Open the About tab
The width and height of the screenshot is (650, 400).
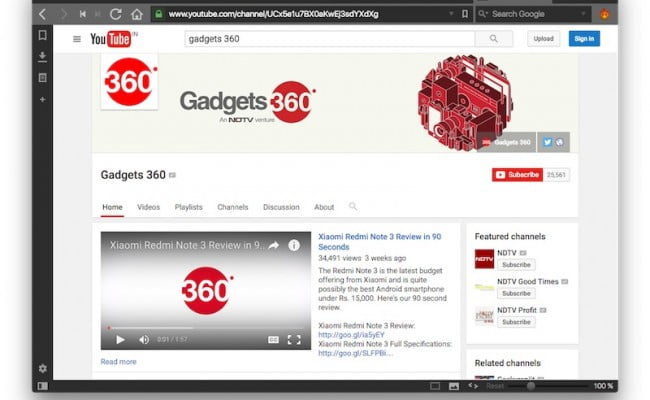pos(324,207)
